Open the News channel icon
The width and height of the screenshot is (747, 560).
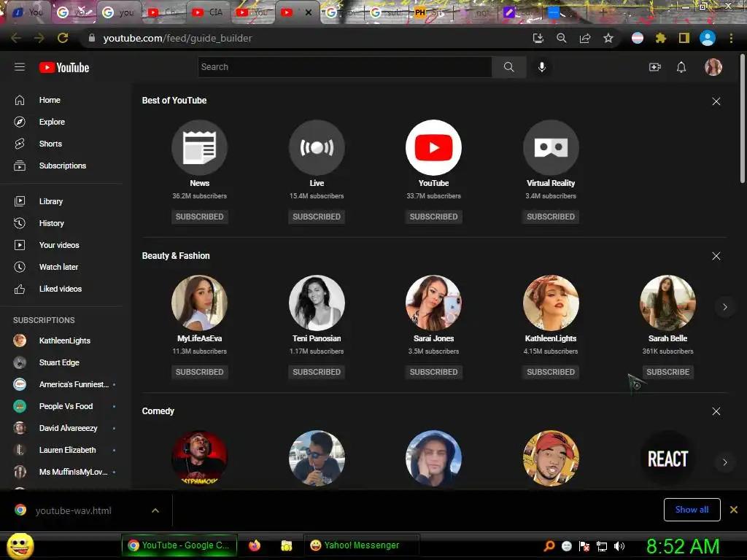(x=200, y=147)
